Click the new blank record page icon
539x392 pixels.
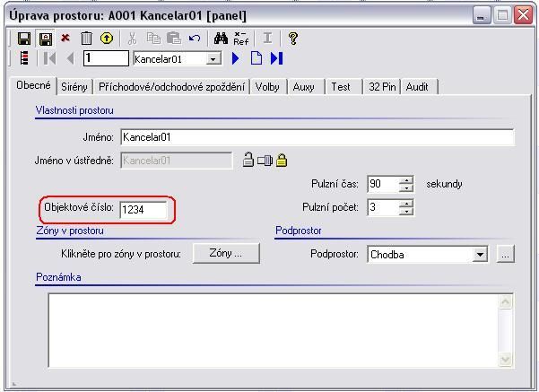click(x=256, y=58)
